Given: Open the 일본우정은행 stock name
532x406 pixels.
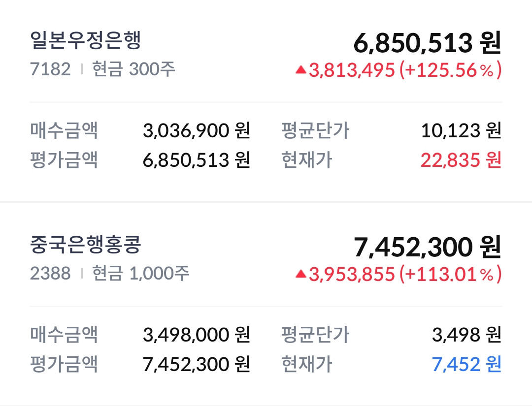Looking at the screenshot, I should tap(86, 40).
